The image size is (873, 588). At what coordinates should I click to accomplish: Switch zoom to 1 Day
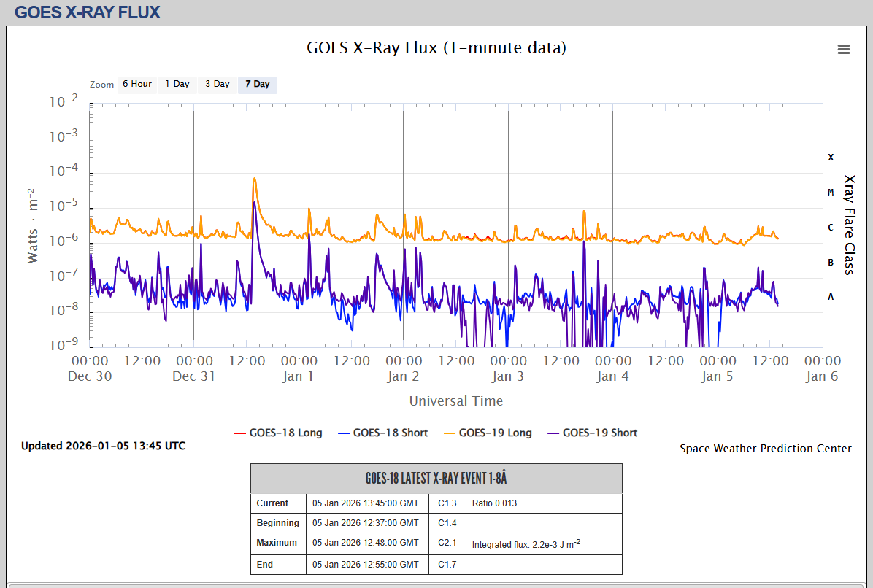[177, 84]
